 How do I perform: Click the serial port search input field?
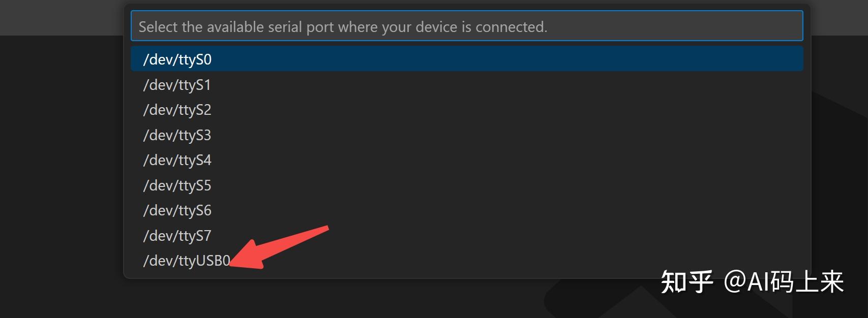tap(466, 26)
